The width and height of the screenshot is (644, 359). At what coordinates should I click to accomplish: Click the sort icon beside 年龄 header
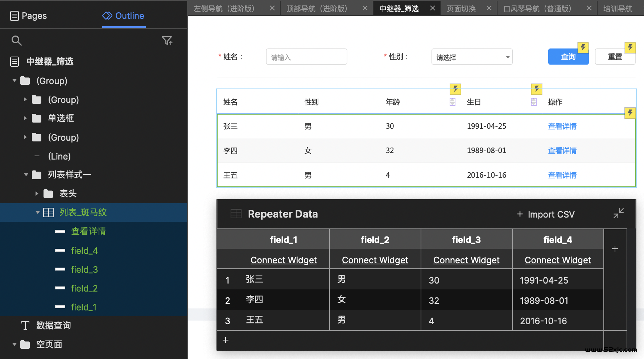(453, 102)
